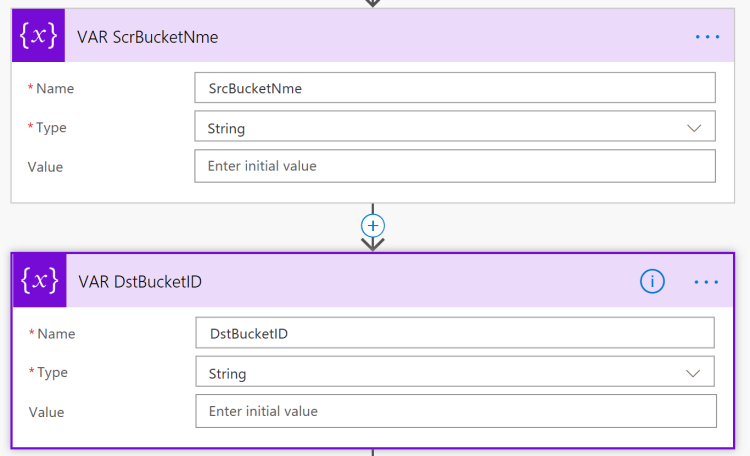Collapse the VAR ScrBucketNme card via its title
Image resolution: width=750 pixels, height=456 pixels.
click(148, 37)
